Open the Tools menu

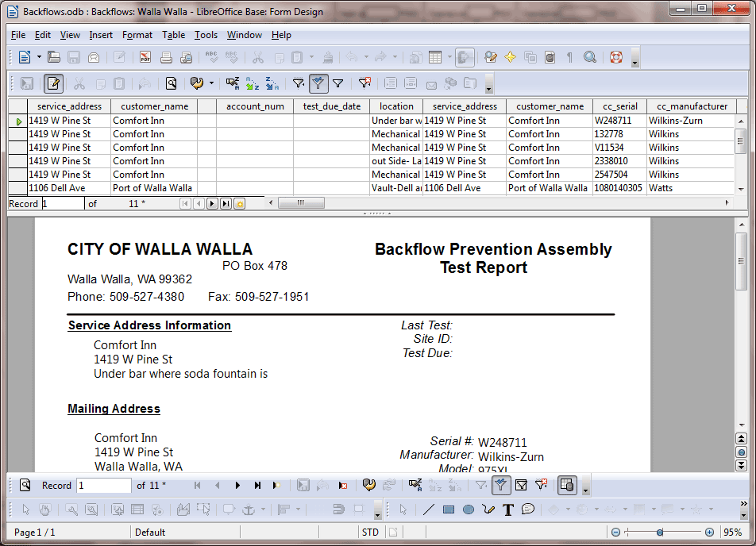(x=206, y=35)
